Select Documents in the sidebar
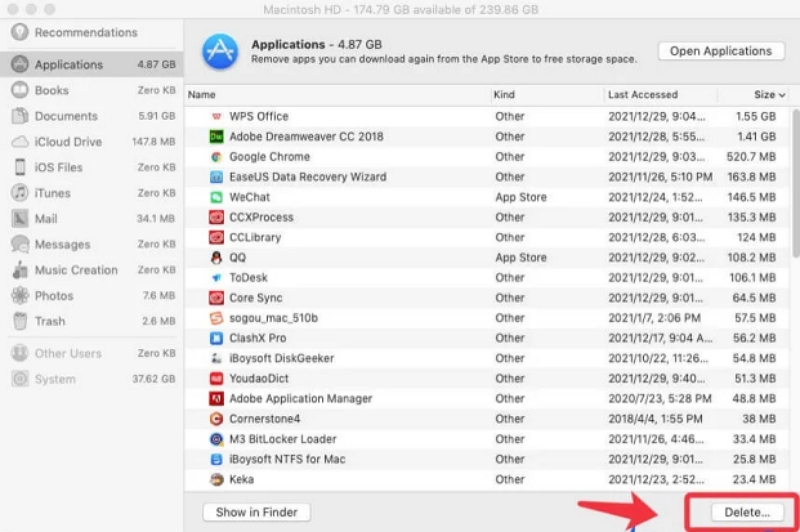The height and width of the screenshot is (532, 800). point(92,116)
